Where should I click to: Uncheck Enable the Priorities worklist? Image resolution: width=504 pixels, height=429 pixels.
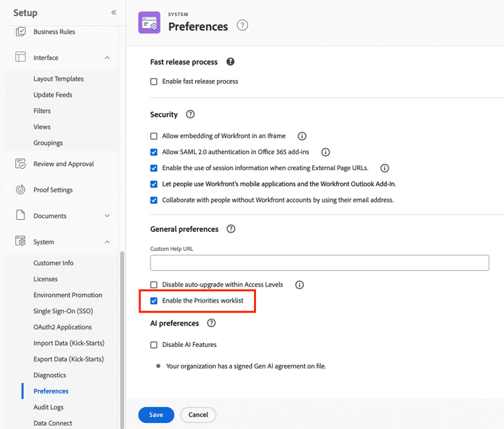[x=154, y=301]
